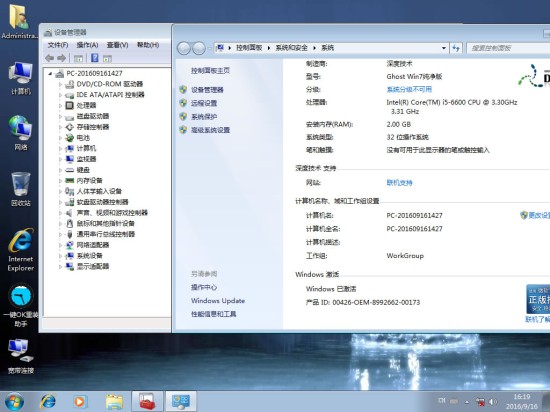Expand the 显示适配器 tree node

[60, 266]
